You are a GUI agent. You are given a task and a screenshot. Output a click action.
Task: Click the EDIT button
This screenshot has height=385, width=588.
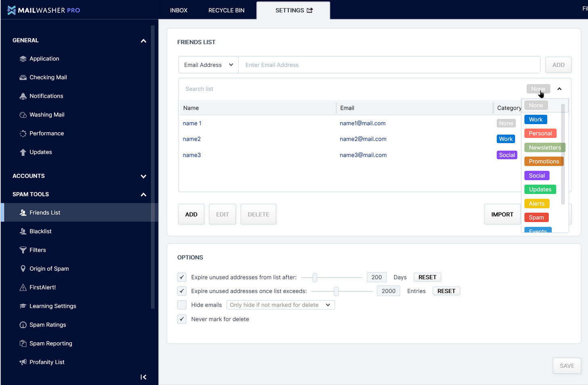[222, 214]
